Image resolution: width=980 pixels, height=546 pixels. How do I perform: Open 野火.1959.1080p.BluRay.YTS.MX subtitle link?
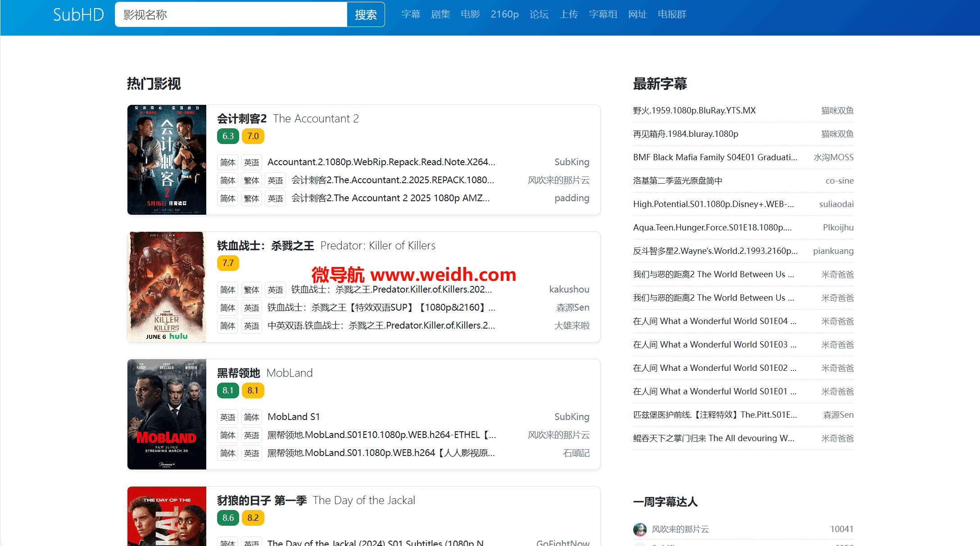(694, 111)
